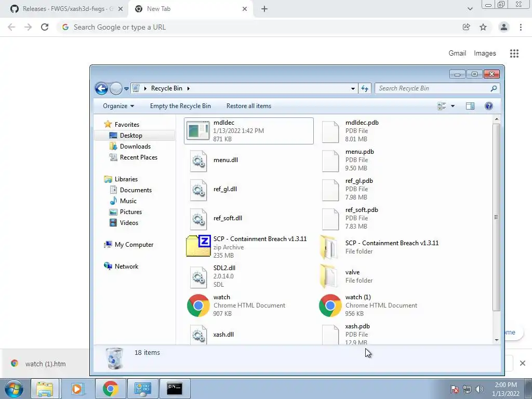Open the recent pages dropdown arrow

pyautogui.click(x=126, y=89)
